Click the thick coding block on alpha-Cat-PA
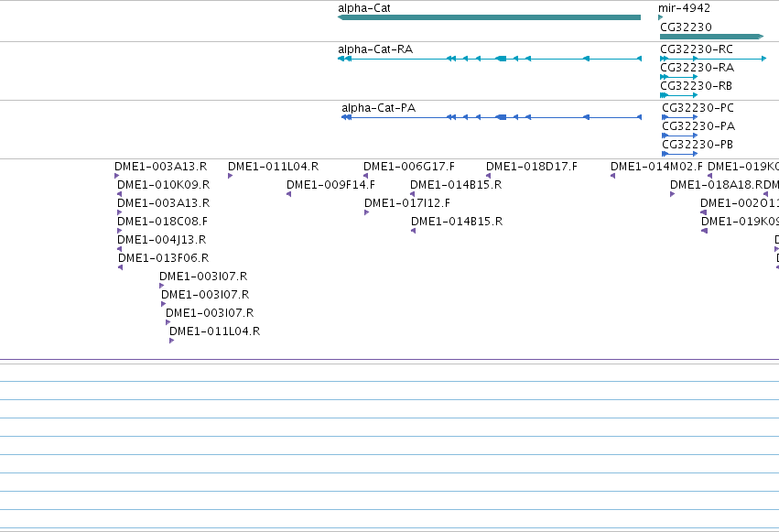779x532 pixels. [502, 117]
